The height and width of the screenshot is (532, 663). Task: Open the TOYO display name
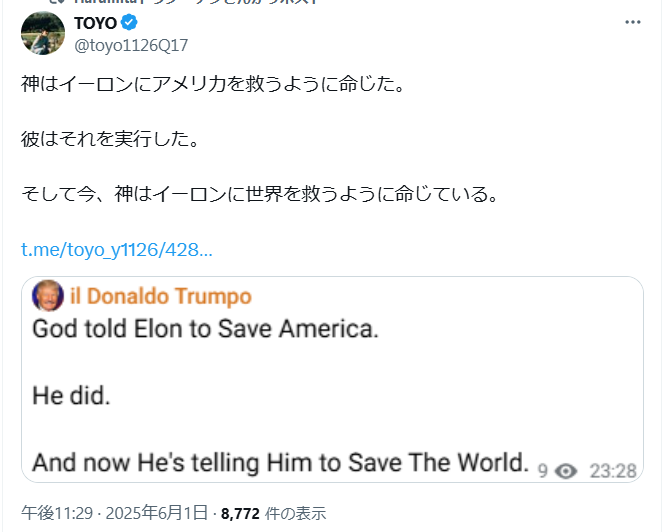click(x=95, y=23)
